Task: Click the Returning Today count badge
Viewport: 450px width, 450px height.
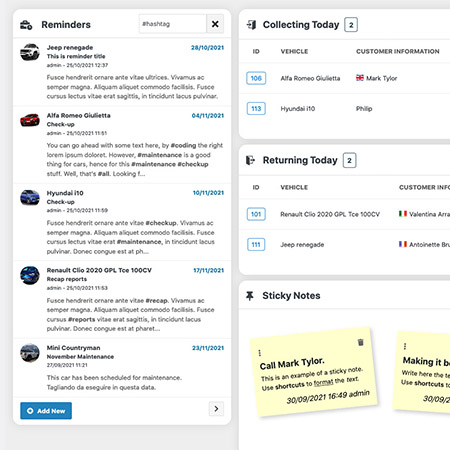Action: [349, 160]
